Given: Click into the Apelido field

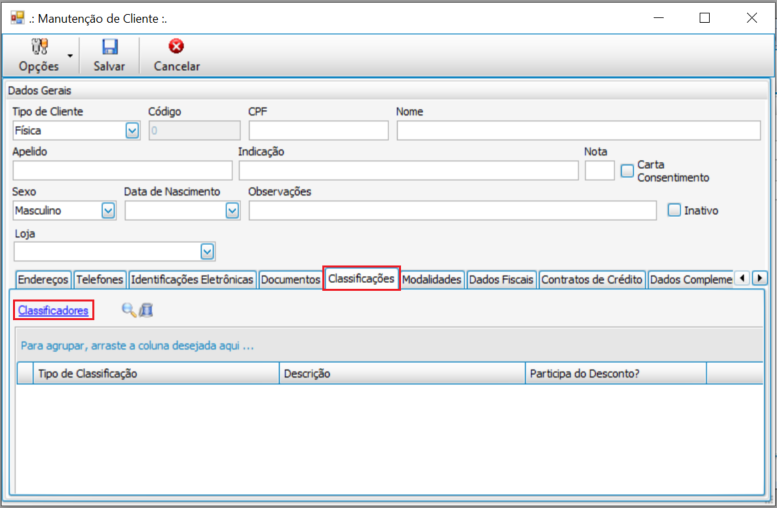Looking at the screenshot, I should tap(122, 170).
